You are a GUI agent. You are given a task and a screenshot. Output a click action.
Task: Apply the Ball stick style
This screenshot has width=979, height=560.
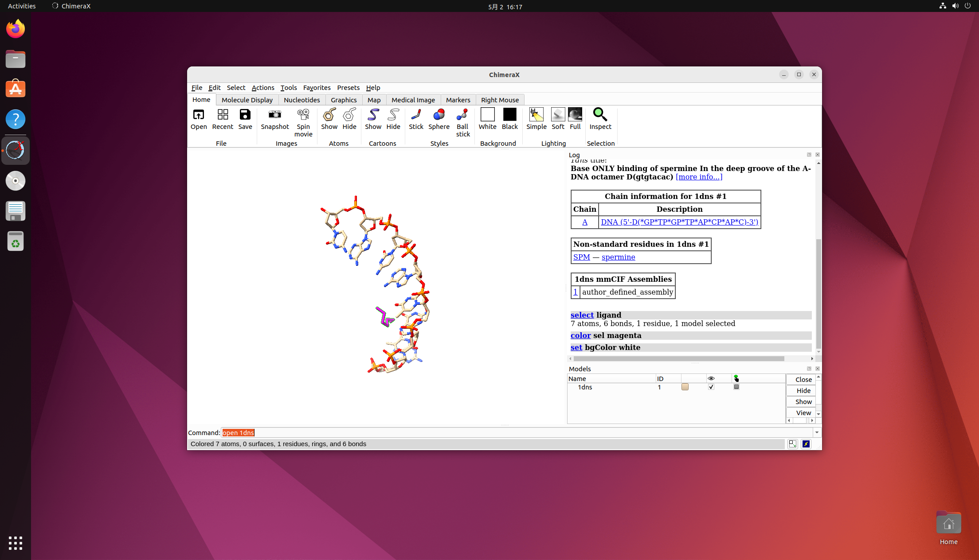[462, 115]
